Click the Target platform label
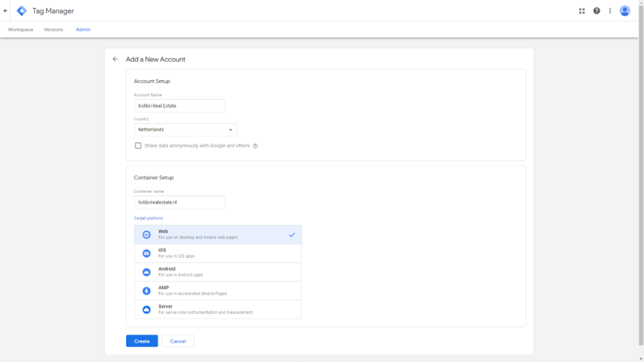The width and height of the screenshot is (644, 362). pyautogui.click(x=148, y=218)
